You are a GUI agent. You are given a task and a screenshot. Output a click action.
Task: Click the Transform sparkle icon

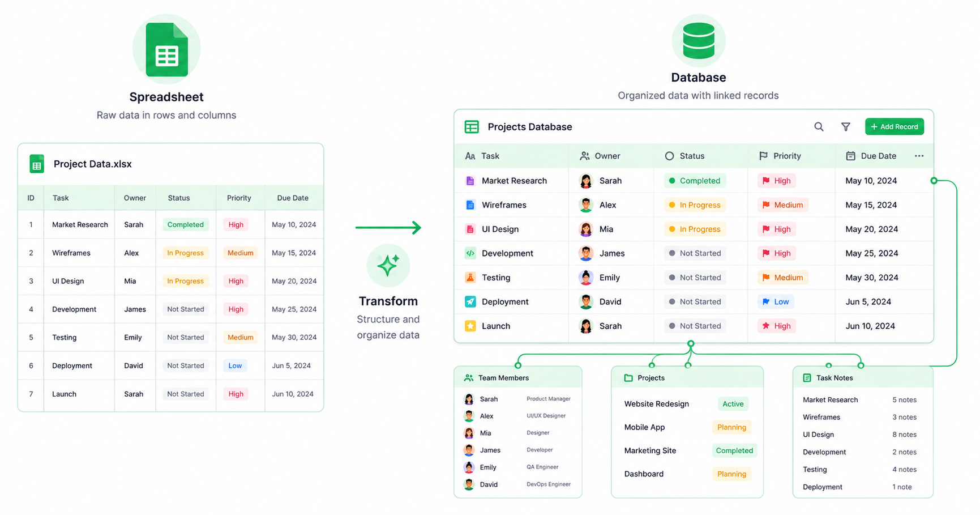tap(388, 265)
